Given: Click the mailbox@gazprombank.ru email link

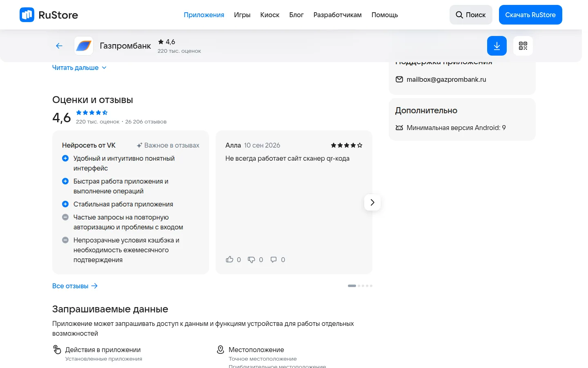Looking at the screenshot, I should [x=446, y=79].
